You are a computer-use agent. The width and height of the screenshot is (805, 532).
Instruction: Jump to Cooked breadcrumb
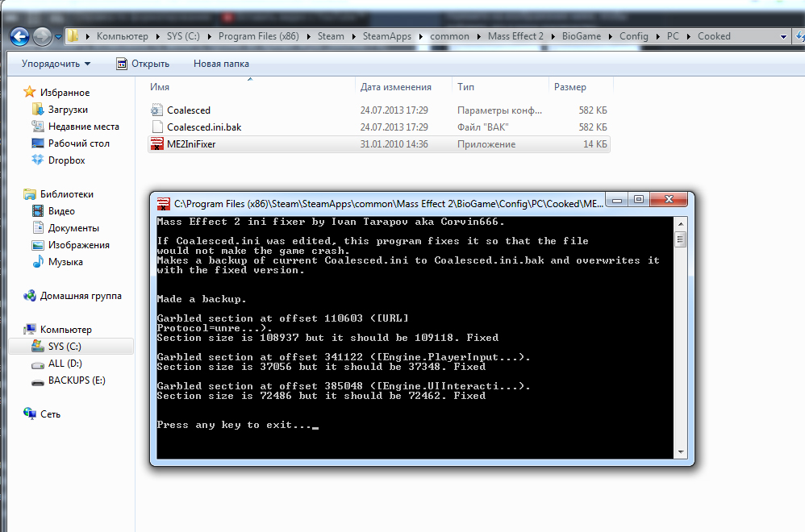coord(714,36)
